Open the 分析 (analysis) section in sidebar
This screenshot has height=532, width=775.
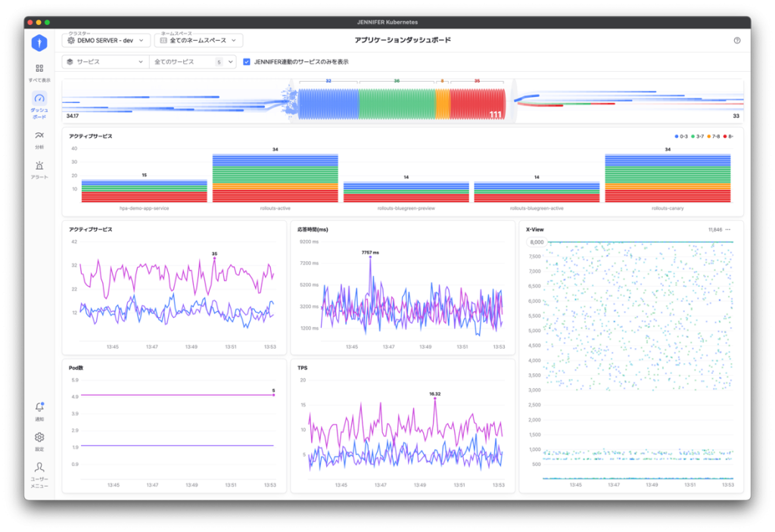coord(39,135)
